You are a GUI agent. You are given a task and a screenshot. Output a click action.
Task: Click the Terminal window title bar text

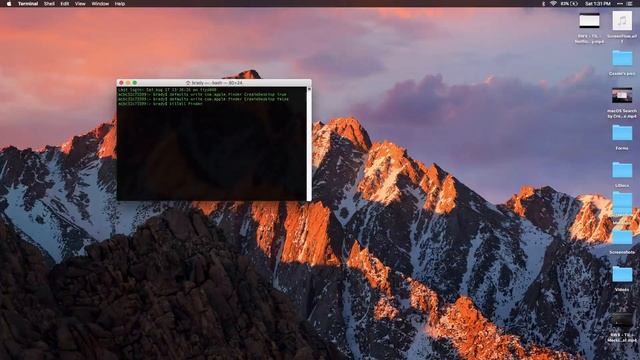[x=217, y=83]
